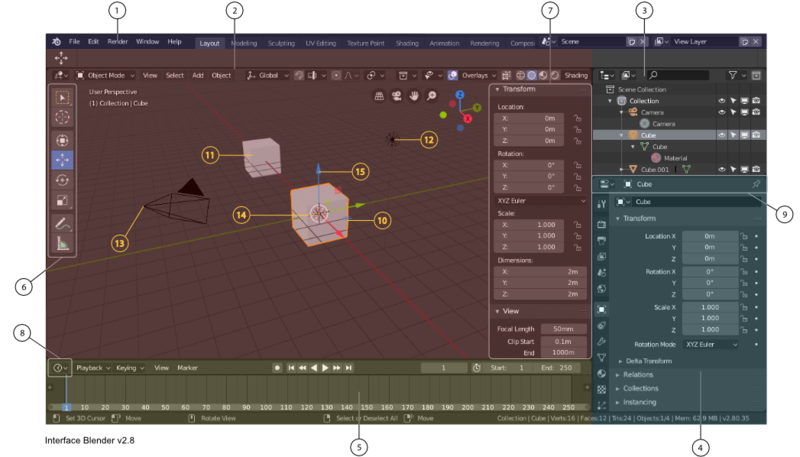The image size is (800, 457).
Task: Switch to the Modeling workspace tab
Action: (244, 43)
